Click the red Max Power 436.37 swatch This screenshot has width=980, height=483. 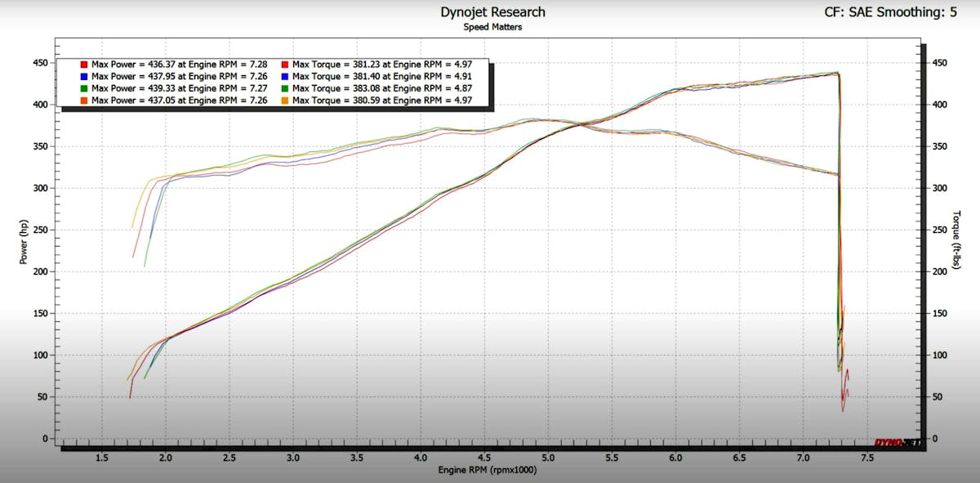click(83, 64)
